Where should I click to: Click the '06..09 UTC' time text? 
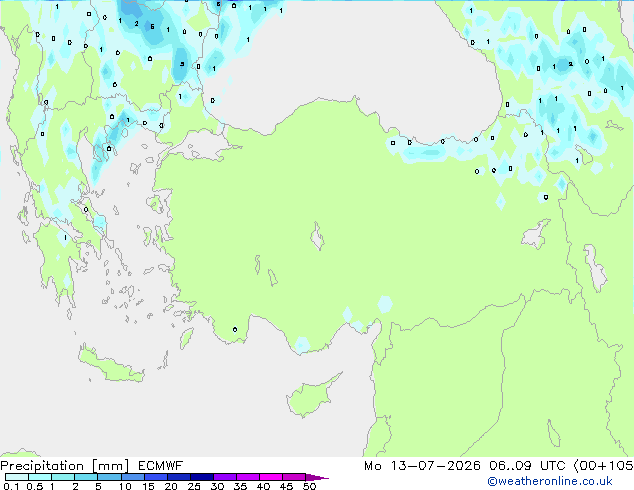[x=528, y=466]
